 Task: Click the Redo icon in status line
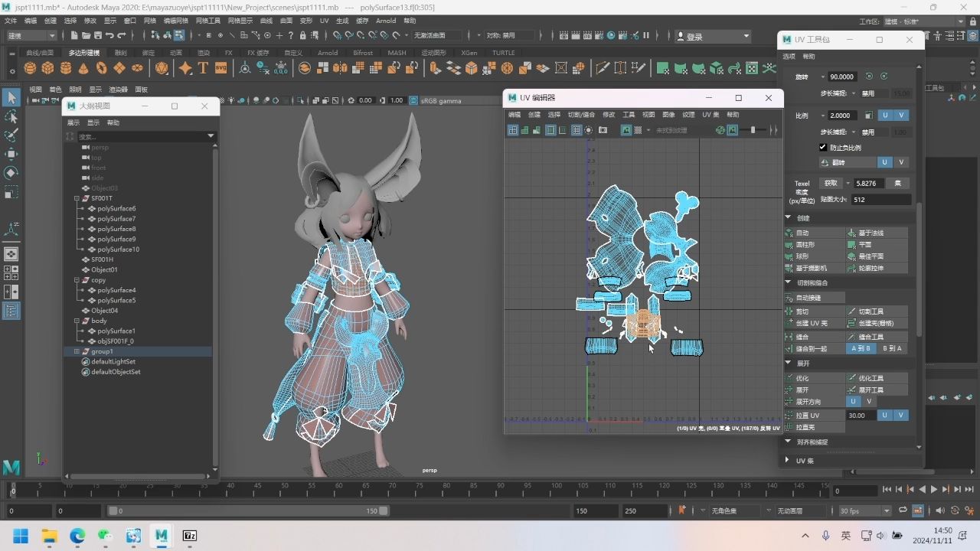tap(122, 35)
